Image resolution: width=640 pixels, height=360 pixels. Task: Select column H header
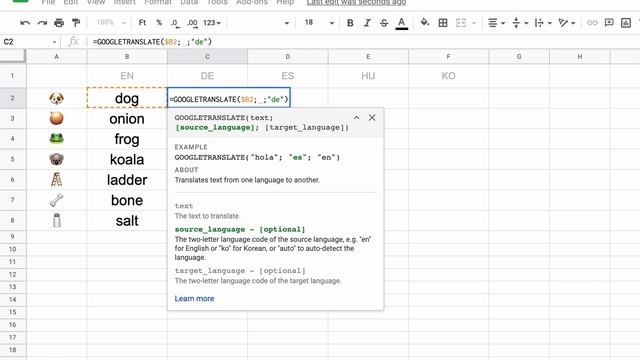[x=580, y=56]
